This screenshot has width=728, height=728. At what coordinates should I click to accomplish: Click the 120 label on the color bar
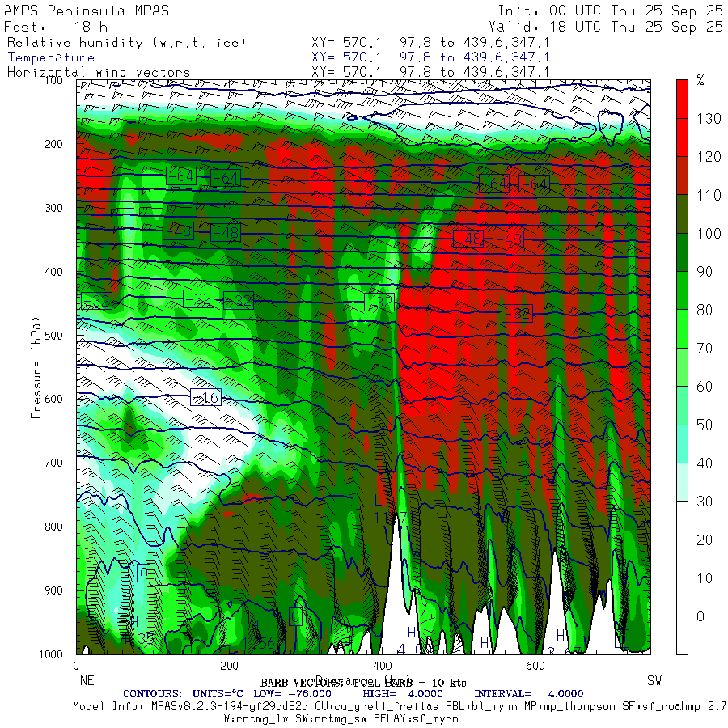(709, 157)
